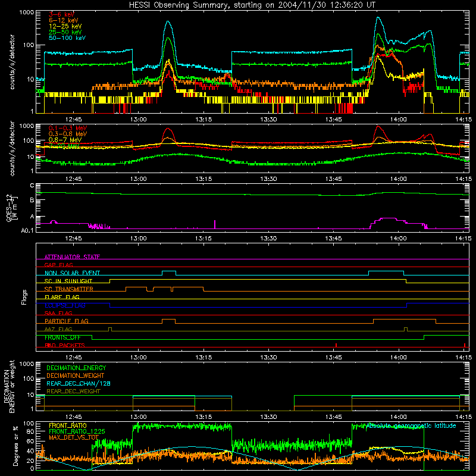Select the ATTENUATOR_STATE flag label

72,257
